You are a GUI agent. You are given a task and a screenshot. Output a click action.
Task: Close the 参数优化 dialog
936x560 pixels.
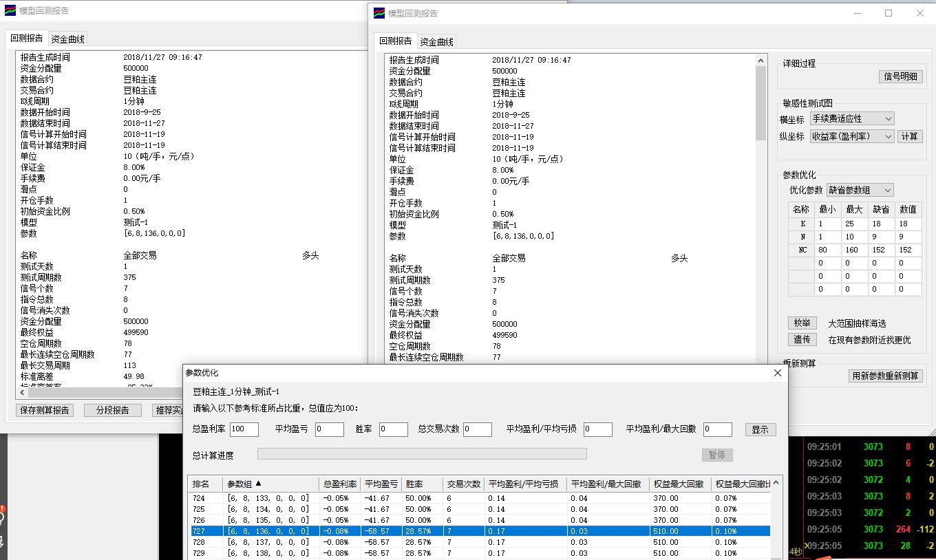(778, 373)
